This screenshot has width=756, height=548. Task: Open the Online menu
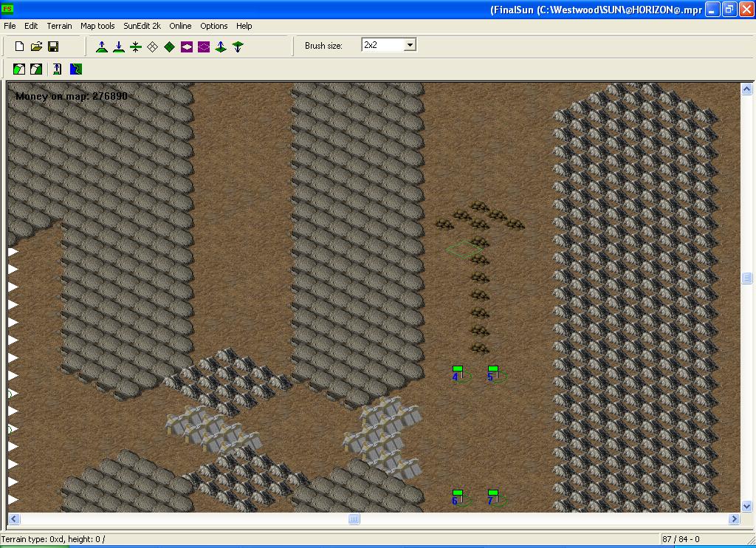click(180, 26)
